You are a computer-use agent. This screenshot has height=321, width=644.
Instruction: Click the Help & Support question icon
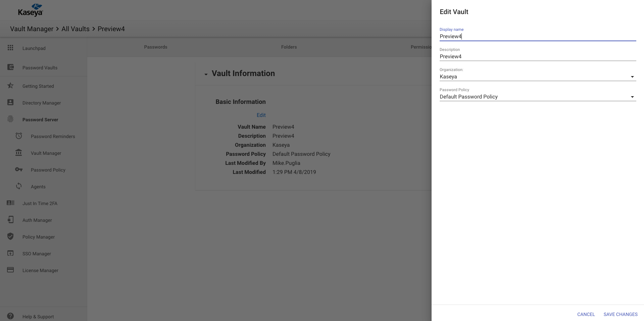(x=10, y=316)
